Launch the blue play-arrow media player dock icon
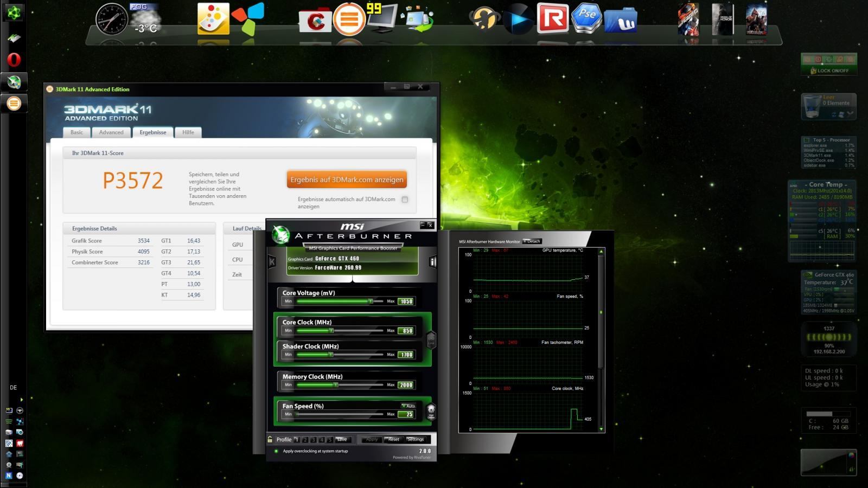The width and height of the screenshot is (868, 488). tap(518, 19)
